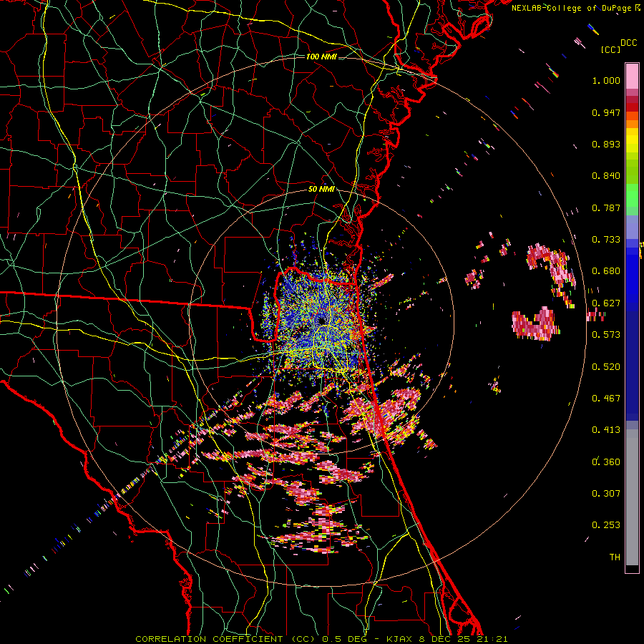Click the 0.253 scale value
The height and width of the screenshot is (644, 644).
(x=606, y=525)
